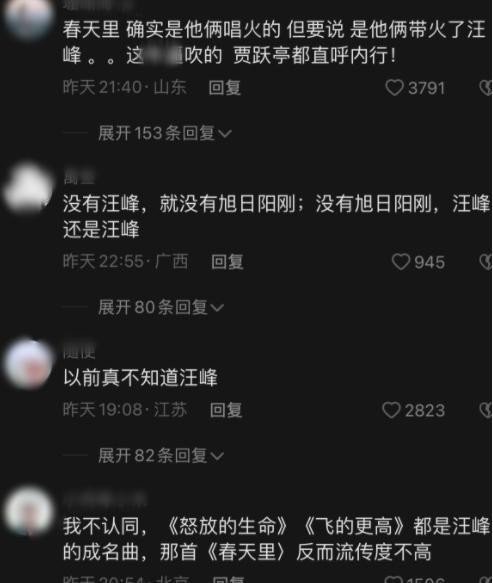This screenshot has width=493, height=583.
Task: Open username above 没有汪峰 comment
Action: (79, 177)
